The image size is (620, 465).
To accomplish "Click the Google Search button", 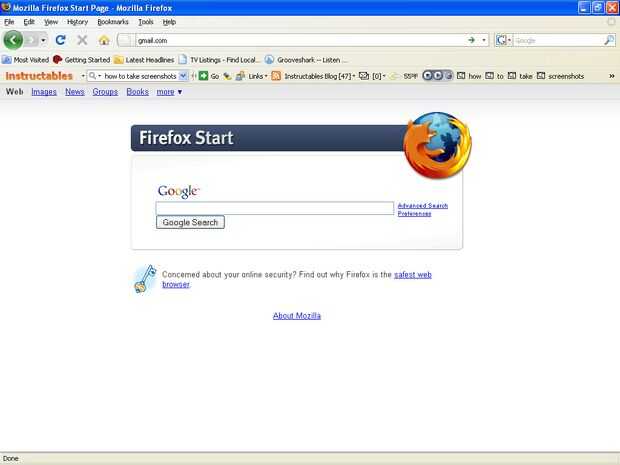I will coord(190,222).
